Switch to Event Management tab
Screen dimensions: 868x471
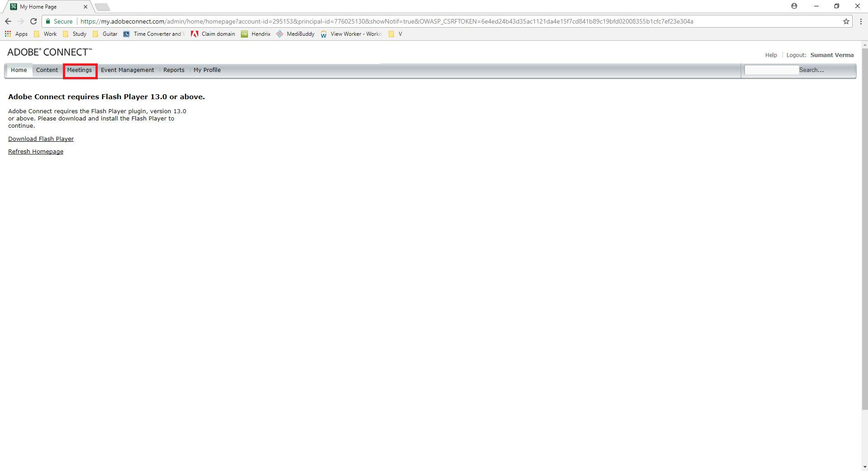click(x=128, y=70)
